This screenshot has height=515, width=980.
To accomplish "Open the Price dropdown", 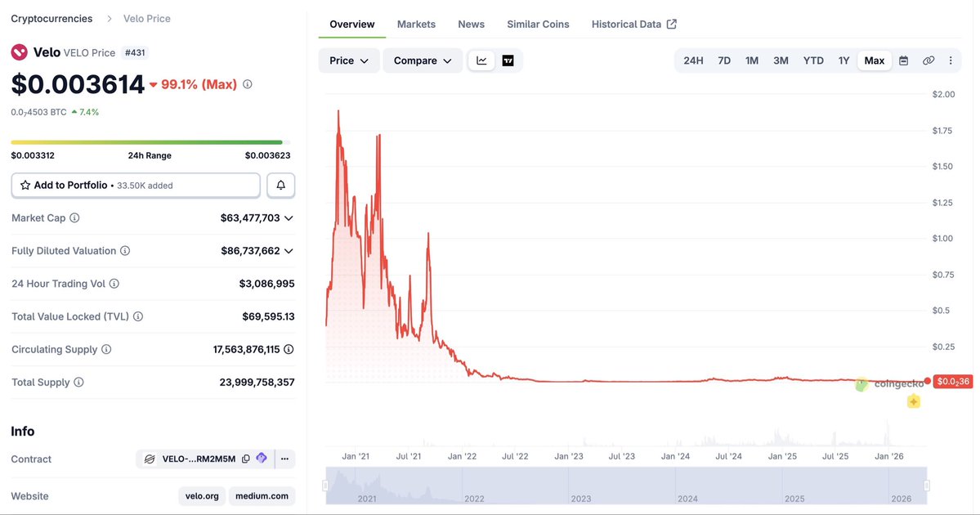I will pyautogui.click(x=349, y=60).
